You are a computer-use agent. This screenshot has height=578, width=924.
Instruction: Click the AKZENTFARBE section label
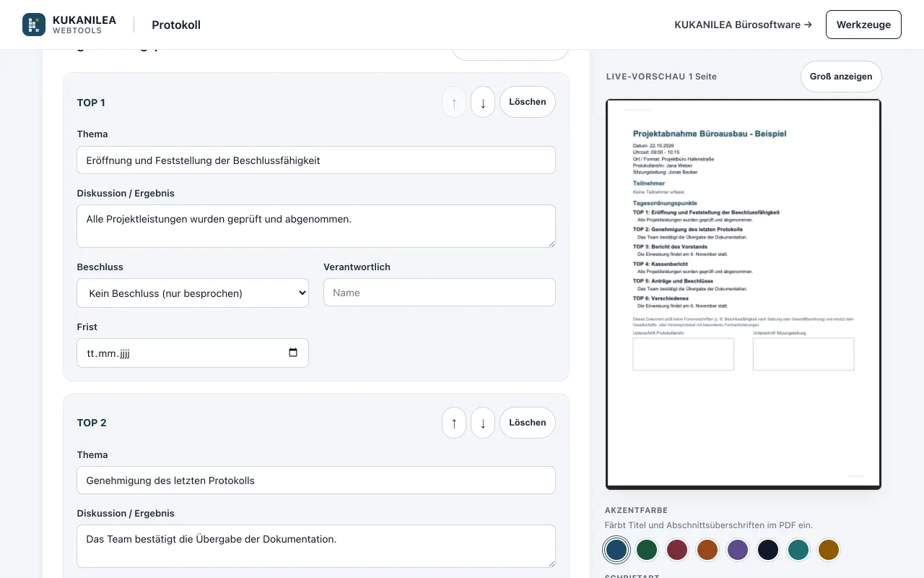tap(637, 511)
